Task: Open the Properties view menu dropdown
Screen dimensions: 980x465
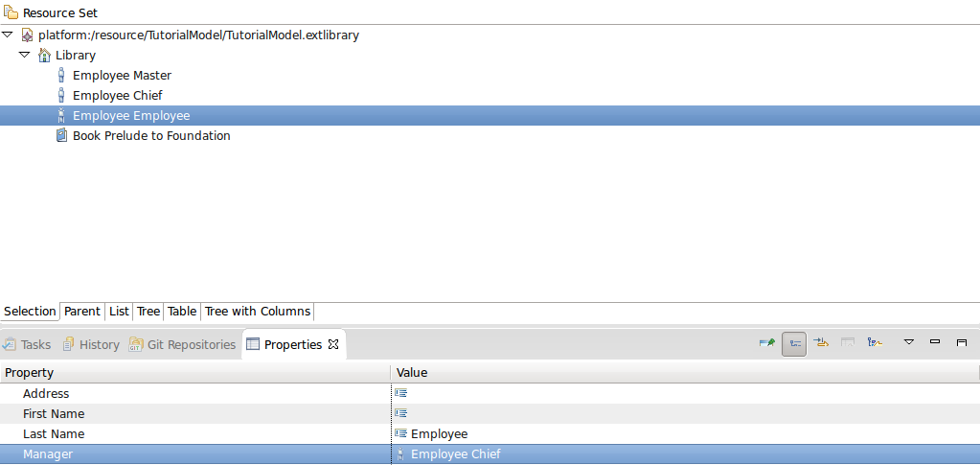Action: 909,342
